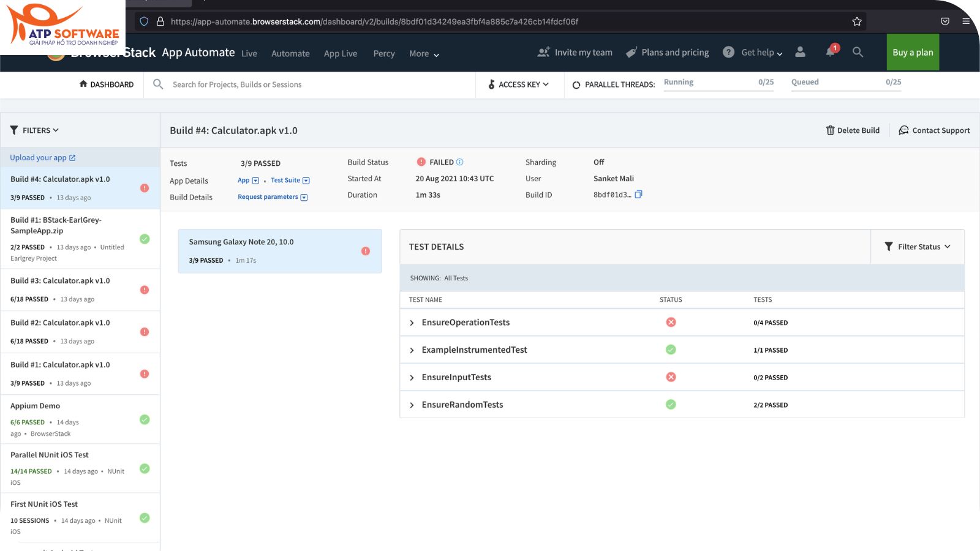Expand the EnsureInputTests row
Viewport: 980px width, 551px height.
(412, 378)
